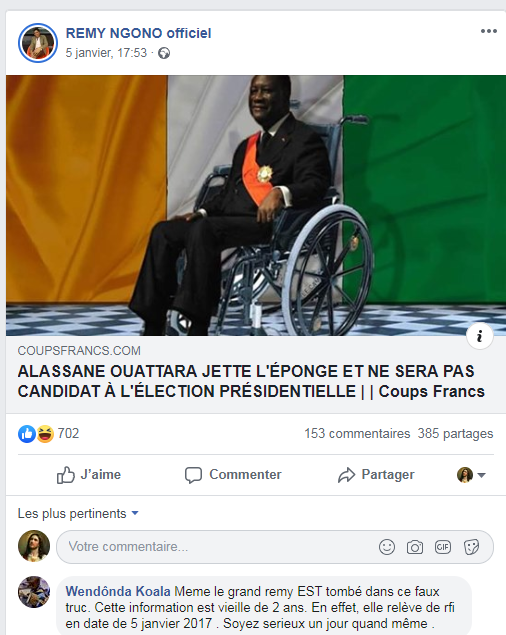Open the link info 'i' icon
Viewport: 506px width, 635px height.
click(480, 336)
